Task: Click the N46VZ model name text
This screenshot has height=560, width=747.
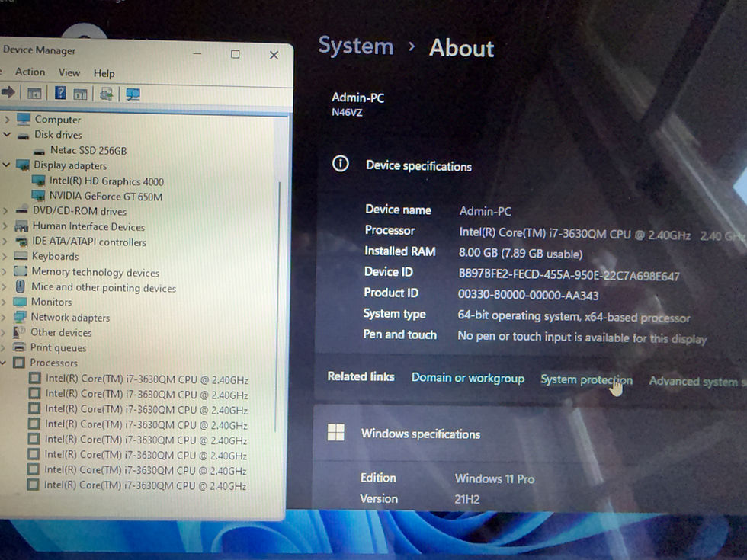Action: click(x=347, y=113)
